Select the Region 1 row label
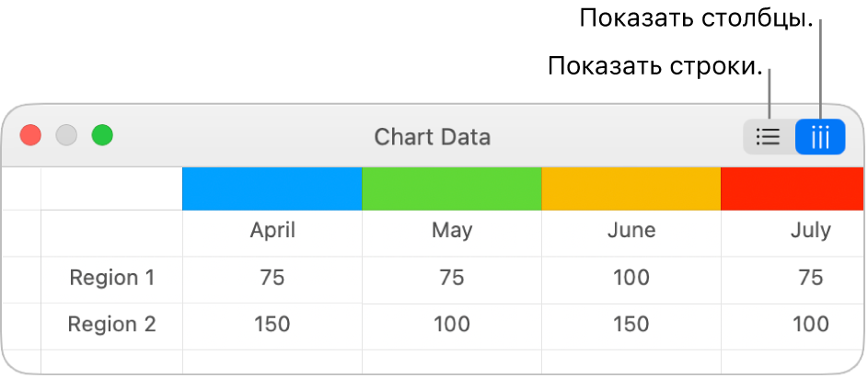Screen dimensions: 868x378 (112, 278)
